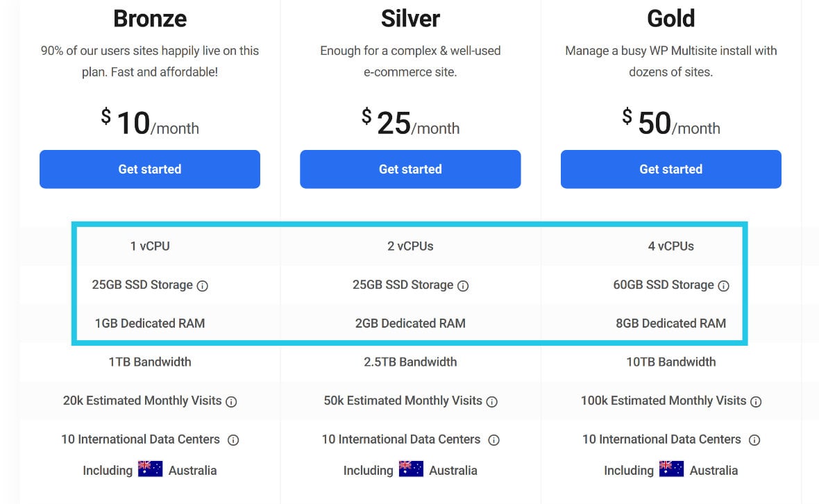Open info icon beside Silver 25GB SSD Storage

click(463, 286)
